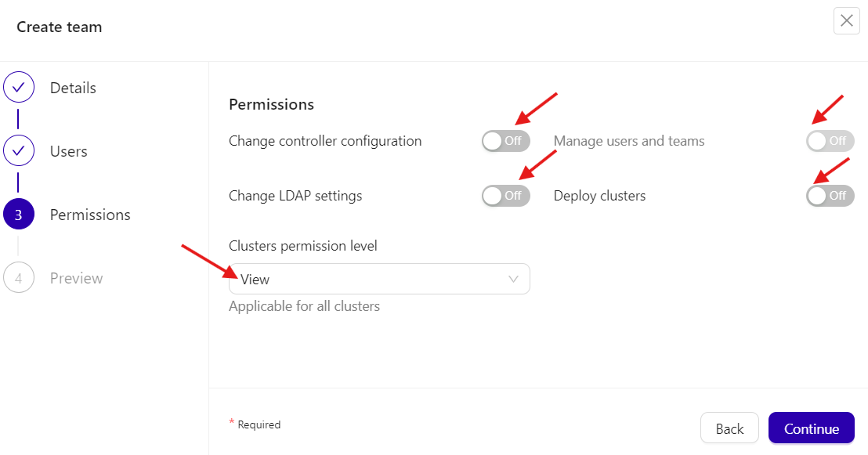Open the Clusters permission level dropdown
The width and height of the screenshot is (868, 455).
tap(379, 279)
